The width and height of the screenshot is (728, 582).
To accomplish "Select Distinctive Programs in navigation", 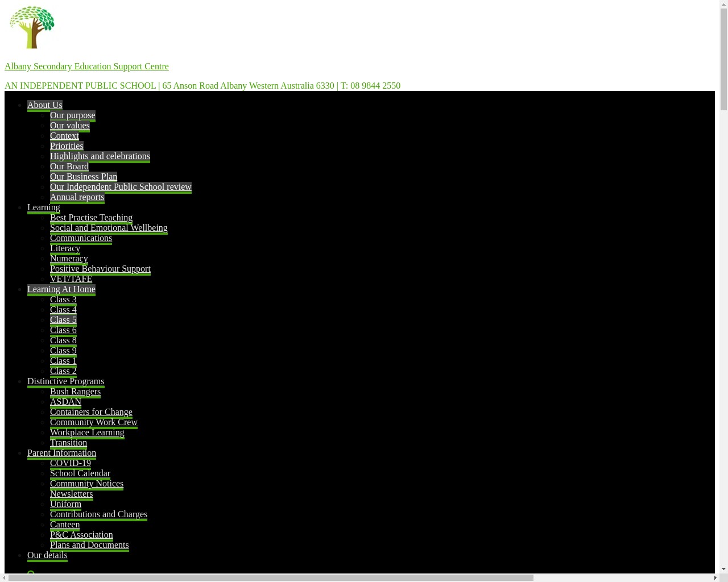I will (65, 381).
